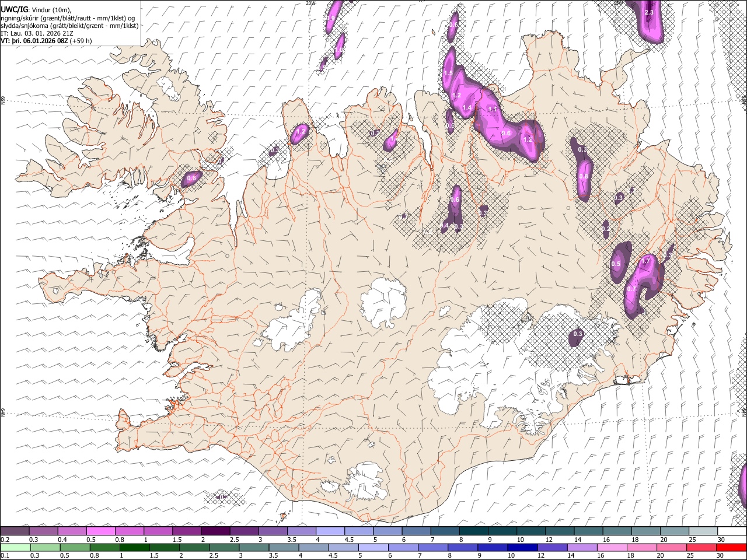The width and height of the screenshot is (747, 560).
Task: Select the bottom-row blue swatch between 8 and 9
Action: 464,547
